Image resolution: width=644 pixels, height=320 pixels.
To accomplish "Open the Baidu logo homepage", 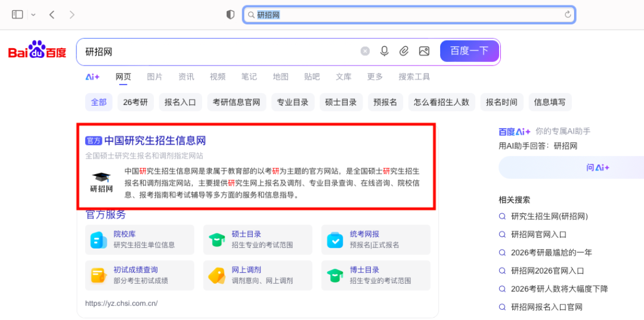I will [x=37, y=51].
